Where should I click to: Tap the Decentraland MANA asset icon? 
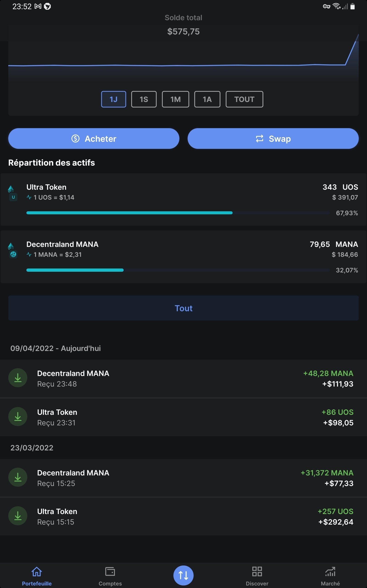click(x=12, y=250)
